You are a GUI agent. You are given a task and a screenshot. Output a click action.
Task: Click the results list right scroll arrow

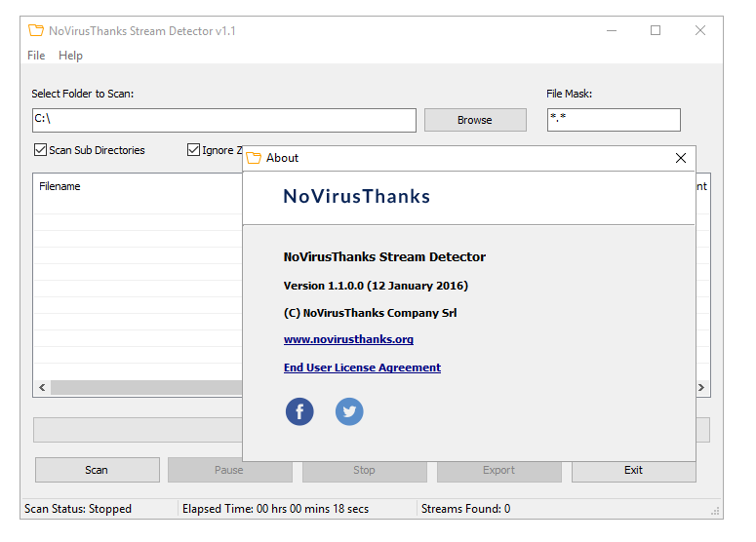pos(701,387)
